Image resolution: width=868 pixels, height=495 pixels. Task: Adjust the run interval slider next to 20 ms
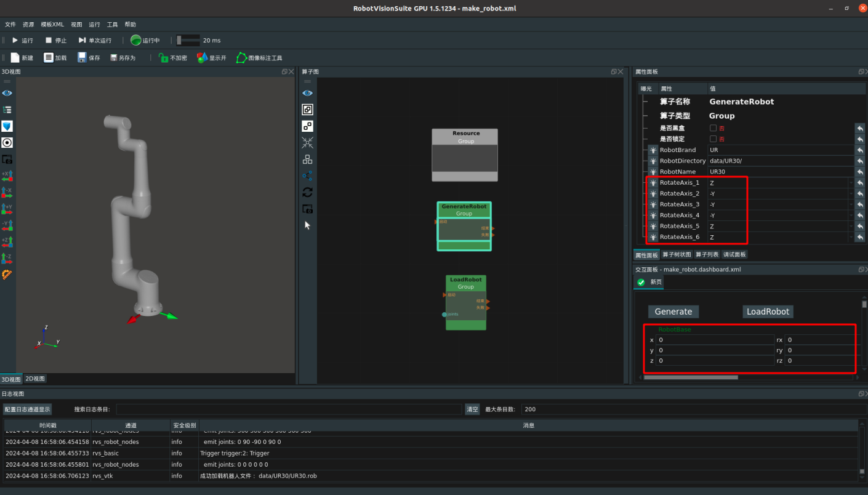pyautogui.click(x=188, y=41)
